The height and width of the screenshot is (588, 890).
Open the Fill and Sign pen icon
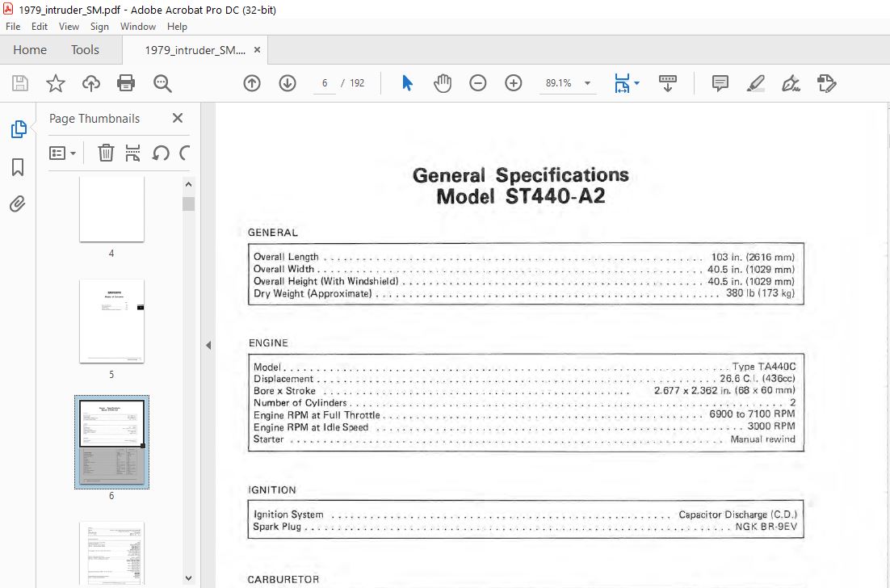tap(791, 83)
